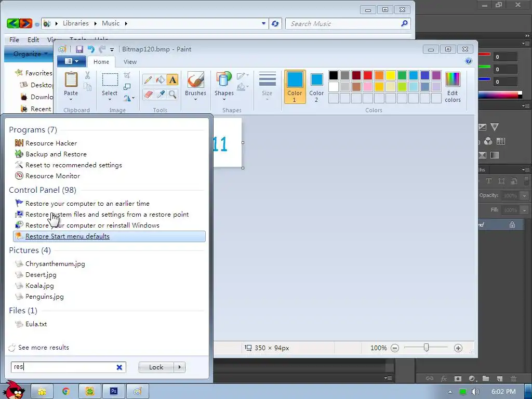Click the Explorer forward arrow button
532x399 pixels.
pos(26,23)
